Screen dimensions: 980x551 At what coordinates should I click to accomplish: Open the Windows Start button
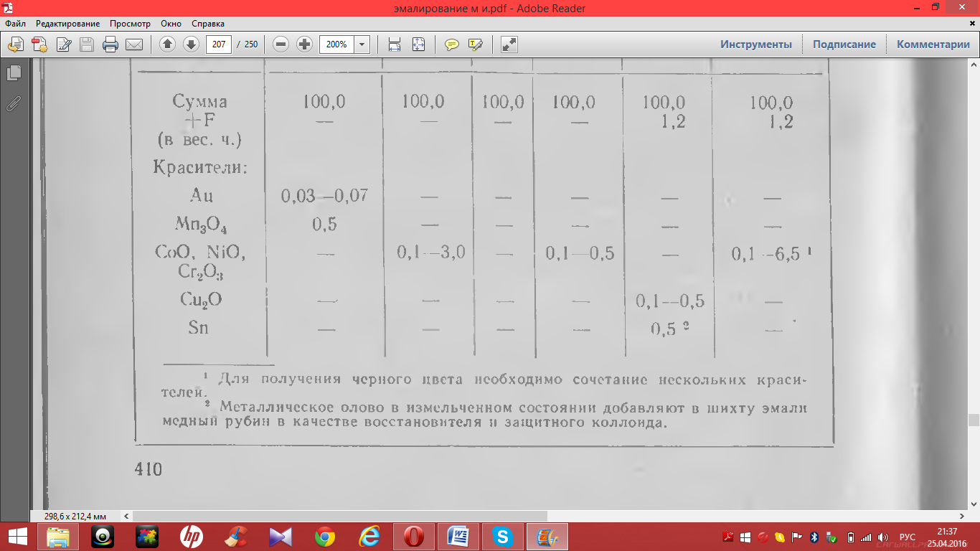click(18, 537)
